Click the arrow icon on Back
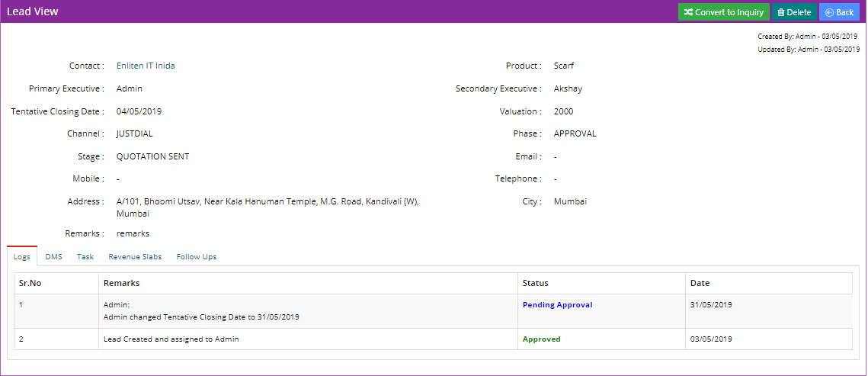 pos(828,12)
